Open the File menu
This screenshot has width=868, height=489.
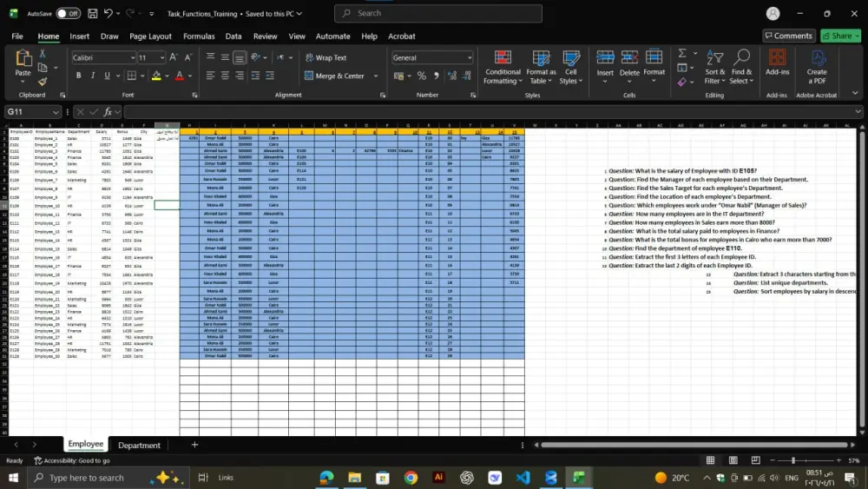(17, 36)
